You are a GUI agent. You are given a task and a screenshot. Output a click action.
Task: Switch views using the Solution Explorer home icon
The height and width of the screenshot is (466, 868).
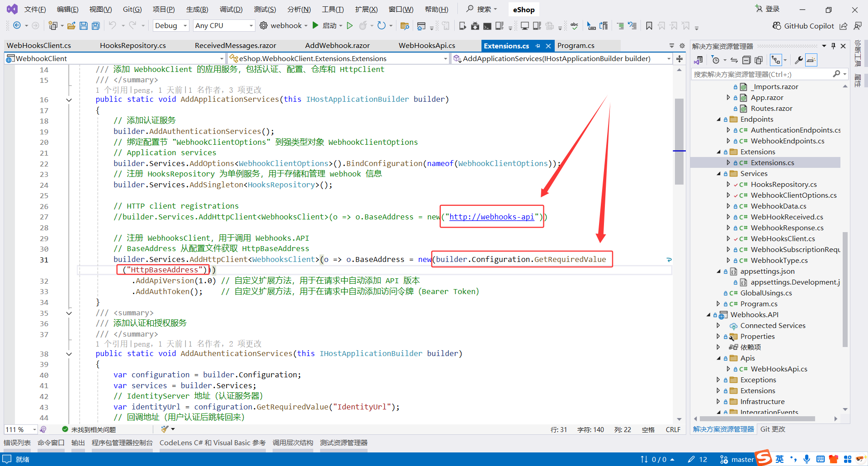click(698, 60)
